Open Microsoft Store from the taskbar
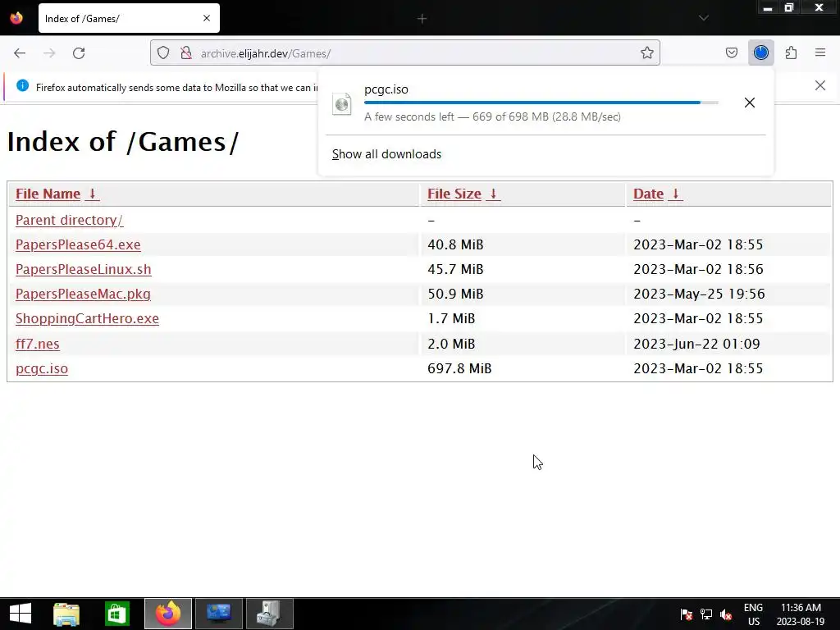This screenshot has height=630, width=840. click(x=116, y=614)
